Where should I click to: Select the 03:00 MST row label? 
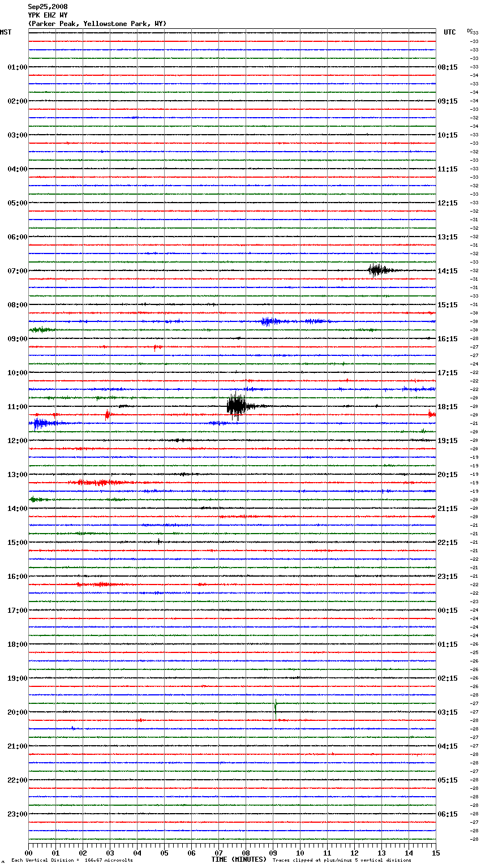tap(17, 135)
